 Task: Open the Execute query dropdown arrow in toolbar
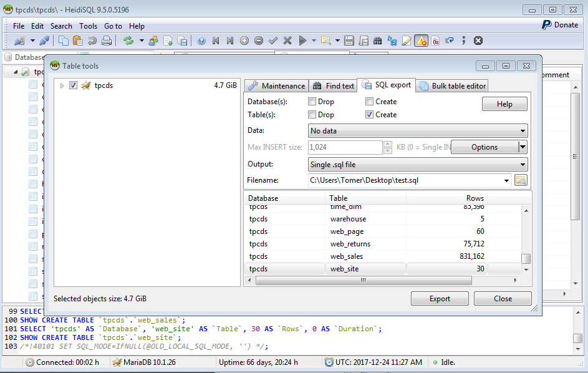tap(314, 41)
